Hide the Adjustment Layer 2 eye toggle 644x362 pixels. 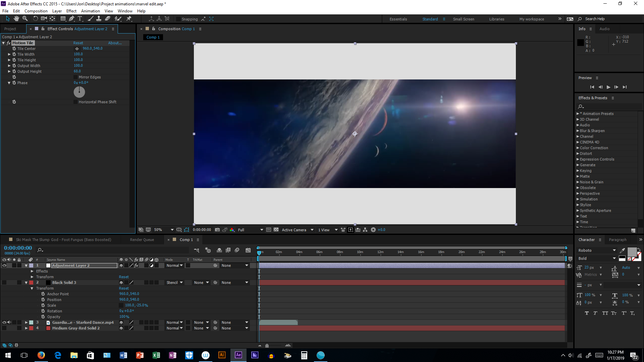4,265
